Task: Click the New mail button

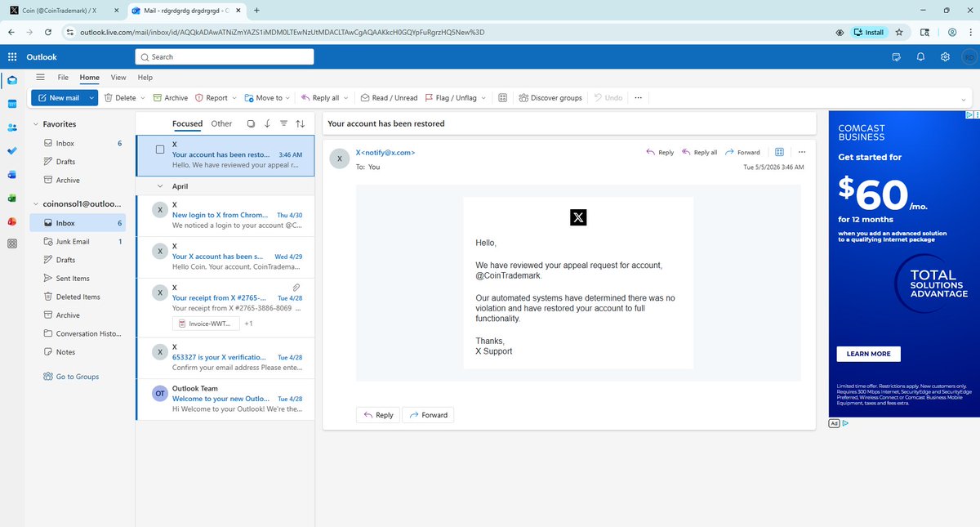Action: click(58, 98)
